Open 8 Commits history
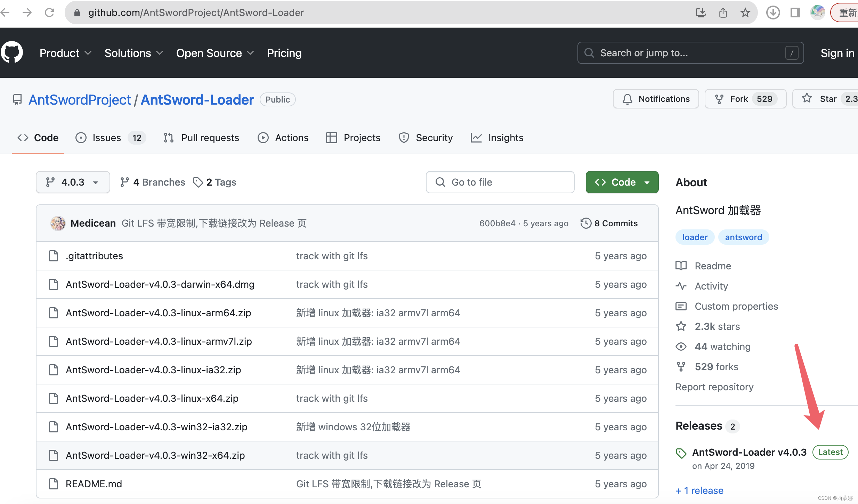Viewport: 858px width, 504px height. click(609, 223)
